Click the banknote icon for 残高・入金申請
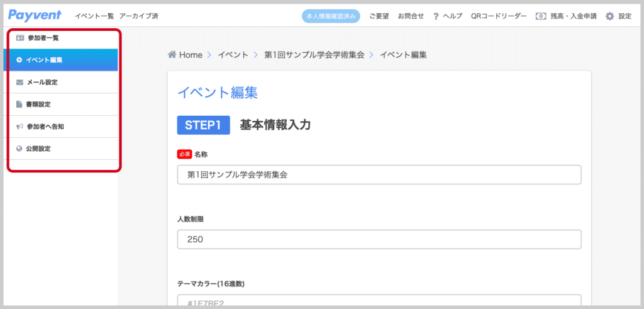 (x=540, y=16)
